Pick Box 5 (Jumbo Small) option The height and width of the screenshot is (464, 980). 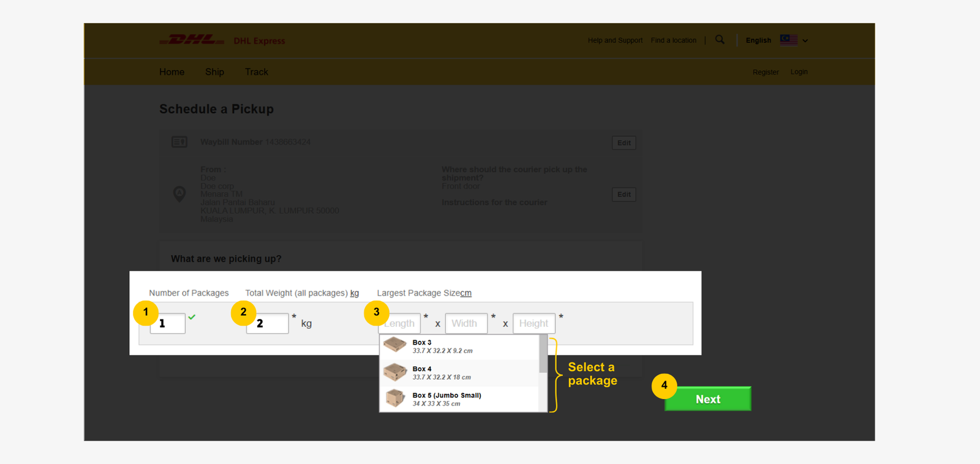(447, 399)
